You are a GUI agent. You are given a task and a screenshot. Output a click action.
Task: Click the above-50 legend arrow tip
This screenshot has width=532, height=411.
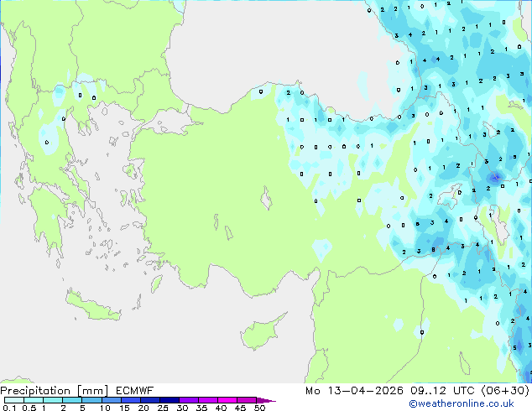266,400
